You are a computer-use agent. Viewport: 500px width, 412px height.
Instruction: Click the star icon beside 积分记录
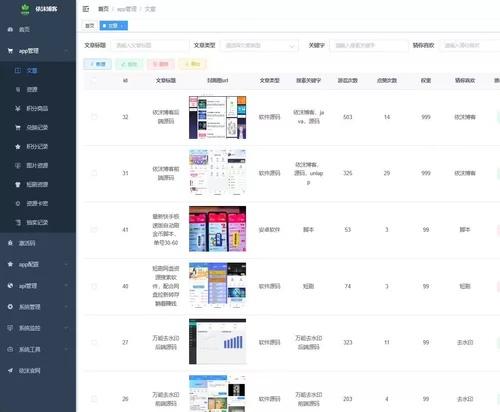click(x=18, y=146)
